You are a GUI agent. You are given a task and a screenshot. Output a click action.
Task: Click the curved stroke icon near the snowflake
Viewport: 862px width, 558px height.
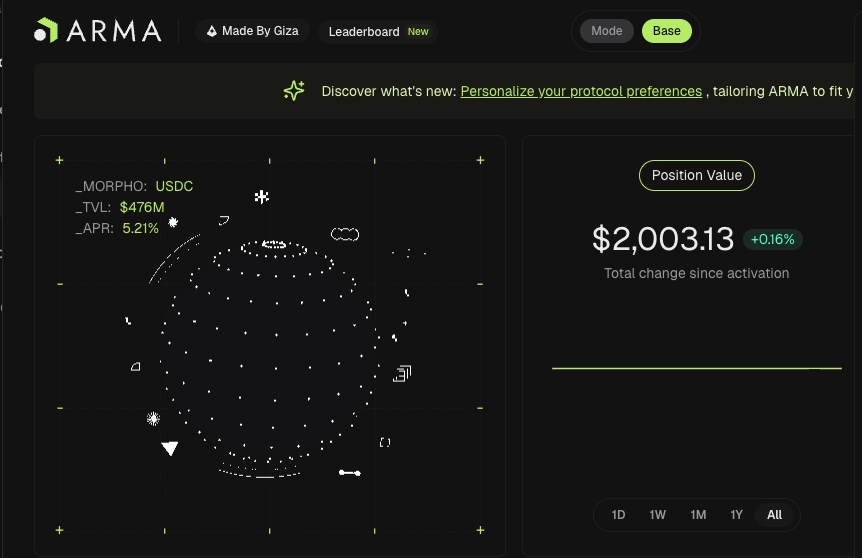pos(224,220)
